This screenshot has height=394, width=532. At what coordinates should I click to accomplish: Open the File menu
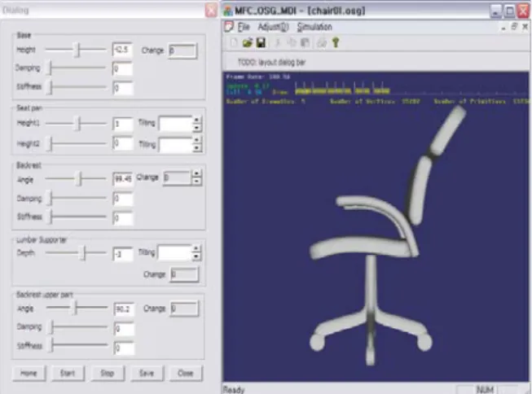click(244, 27)
